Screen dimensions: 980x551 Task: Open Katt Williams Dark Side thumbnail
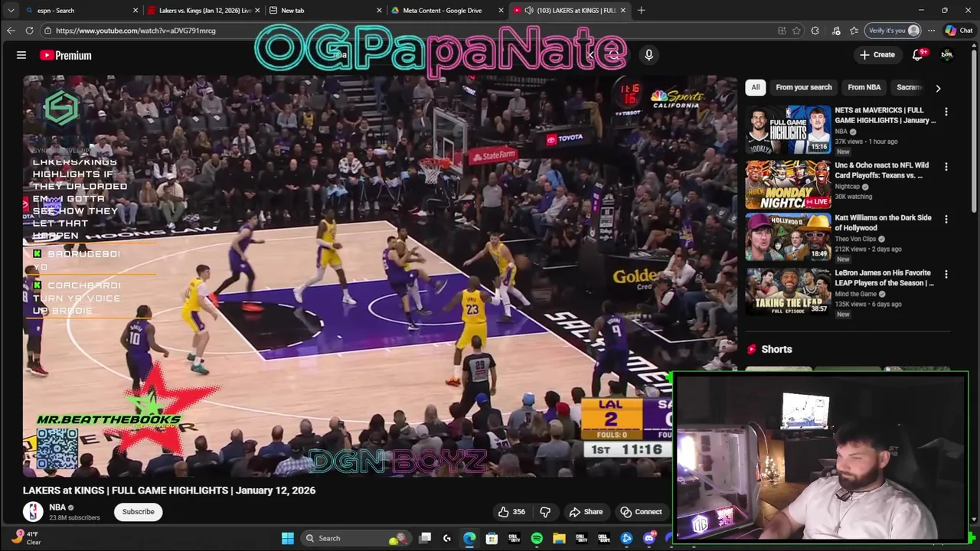click(x=788, y=237)
